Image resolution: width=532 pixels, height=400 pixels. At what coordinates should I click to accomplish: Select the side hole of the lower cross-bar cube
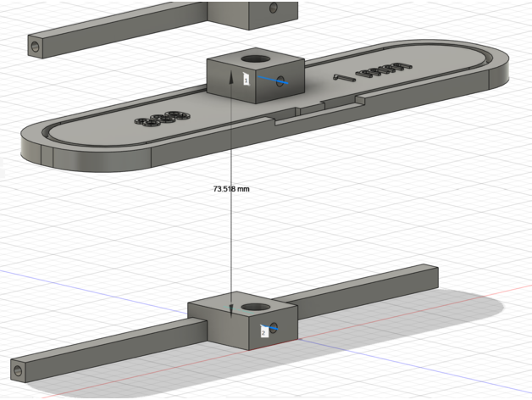(274, 328)
